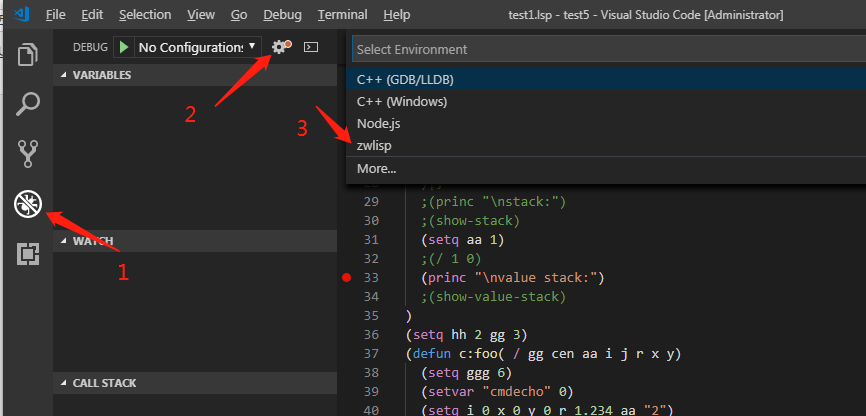Screen dimensions: 866x416
Task: Click the Select Environment input field
Action: 609,49
